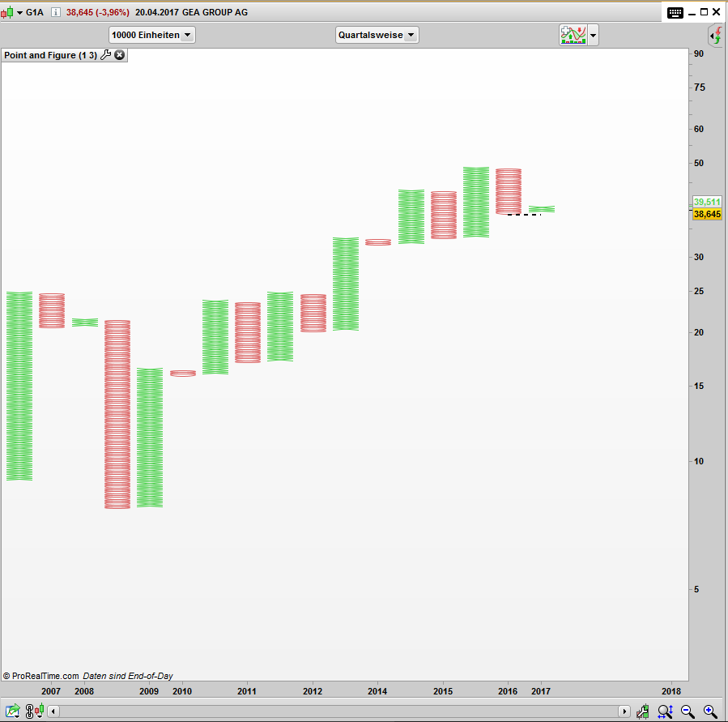Click the zoom-to-fit magnifier icon
Viewport: 728px width, 722px height.
665,711
